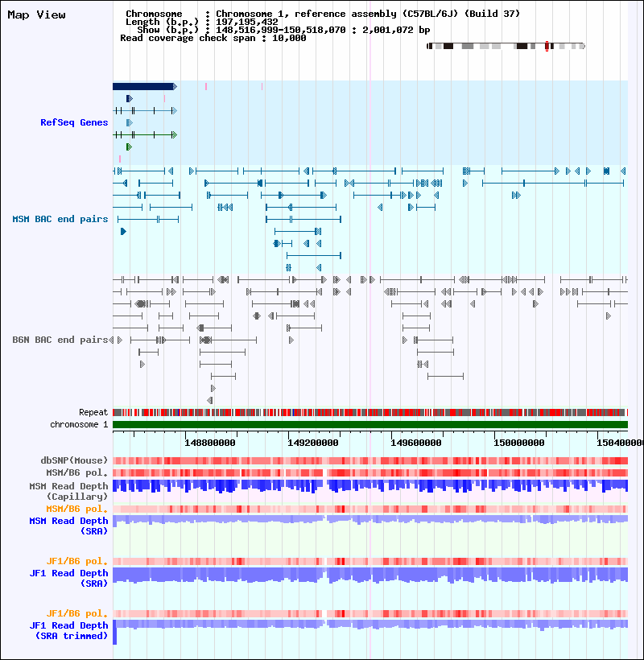Click the chromosome 1 ideogram bar
This screenshot has height=660, width=644.
[506, 46]
